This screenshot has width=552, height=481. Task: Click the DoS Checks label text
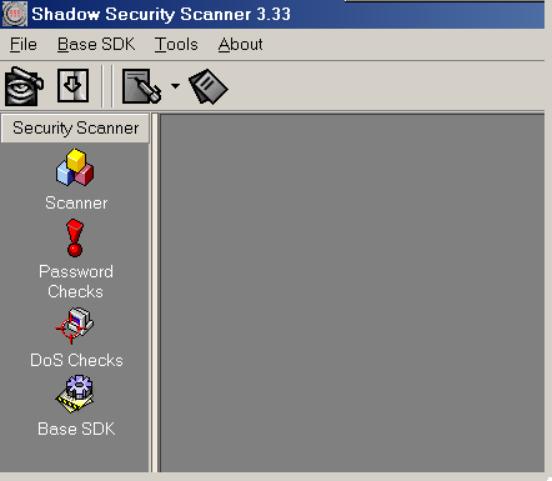[76, 360]
